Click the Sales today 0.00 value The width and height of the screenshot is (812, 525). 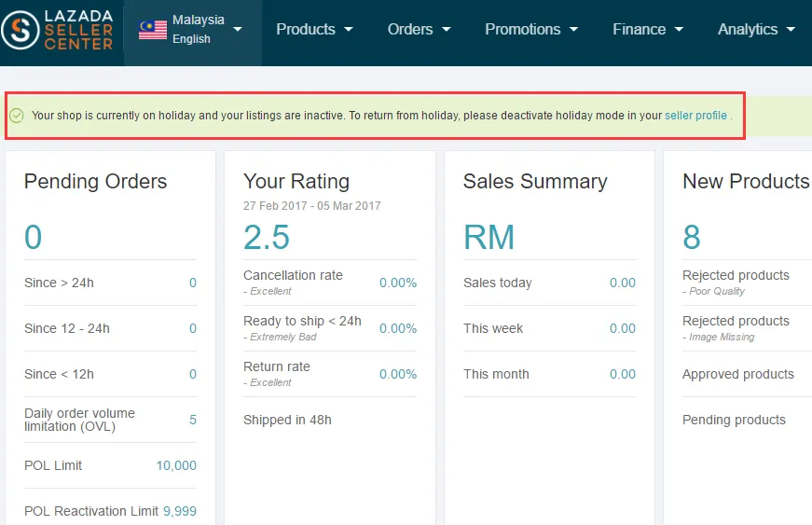click(623, 283)
